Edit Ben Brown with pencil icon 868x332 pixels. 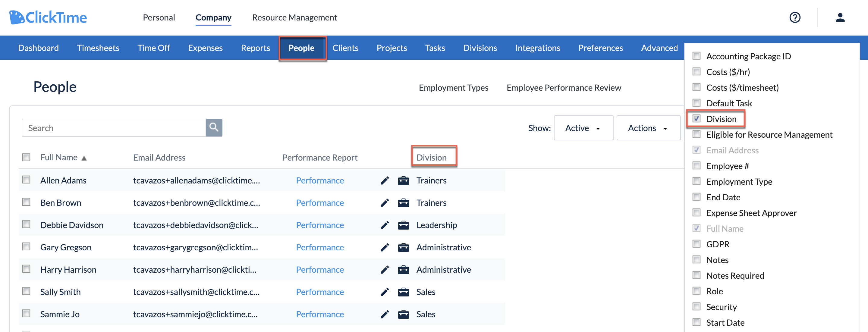pyautogui.click(x=385, y=203)
